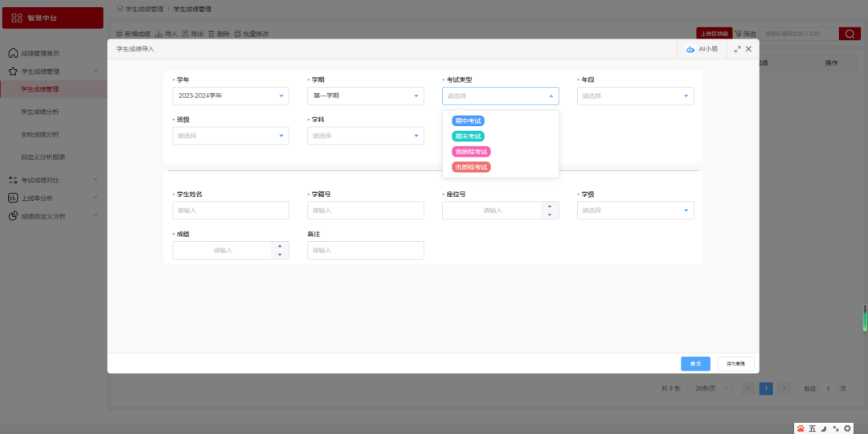Image resolution: width=868 pixels, height=434 pixels.
Task: Click the blue 提交 submit button
Action: point(695,364)
